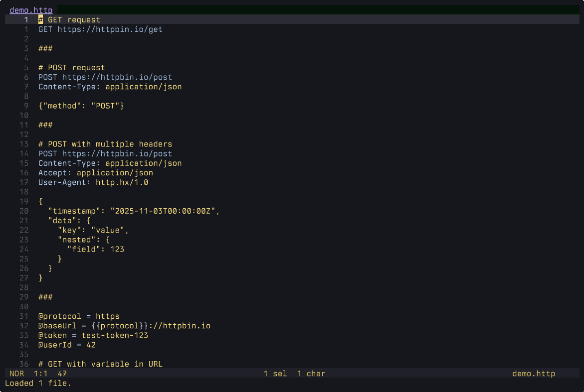The height and width of the screenshot is (392, 584).
Task: Click the '###' separator on line 11
Action: (x=45, y=125)
